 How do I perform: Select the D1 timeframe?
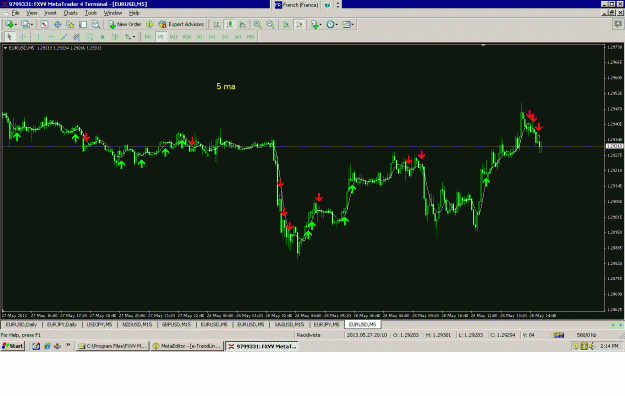click(225, 37)
